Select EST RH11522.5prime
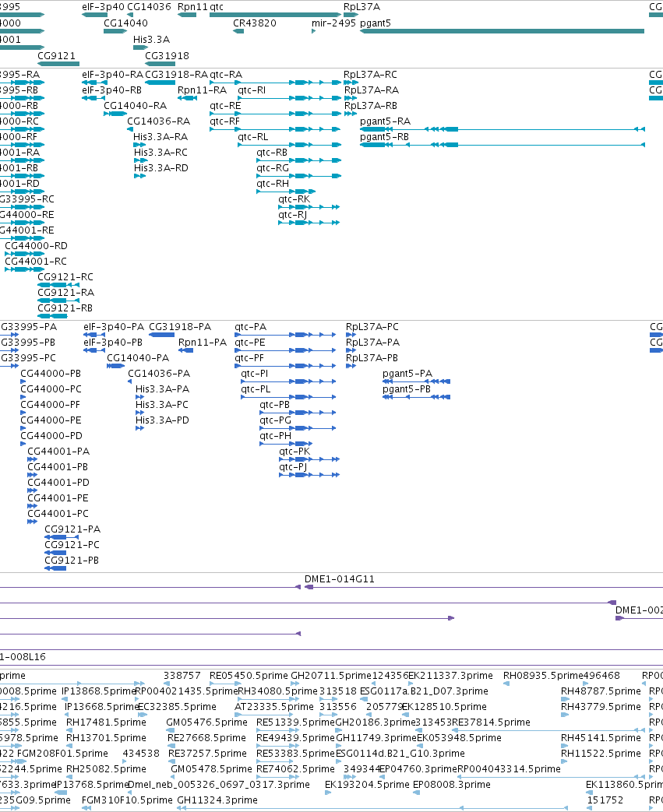Viewport: 663px width, 812px height. click(601, 753)
